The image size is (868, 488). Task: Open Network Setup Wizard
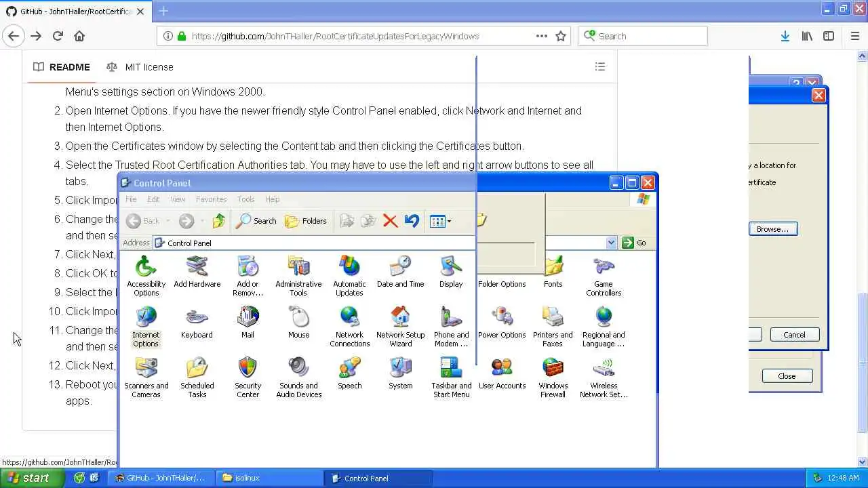click(400, 327)
